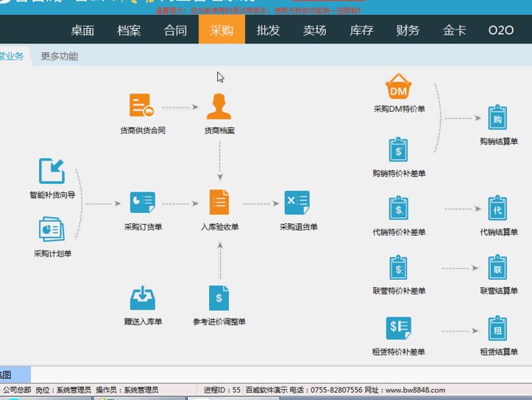This screenshot has width=532, height=400.
Task: Open the 货商供货合同 supplier contract icon
Action: tap(142, 106)
